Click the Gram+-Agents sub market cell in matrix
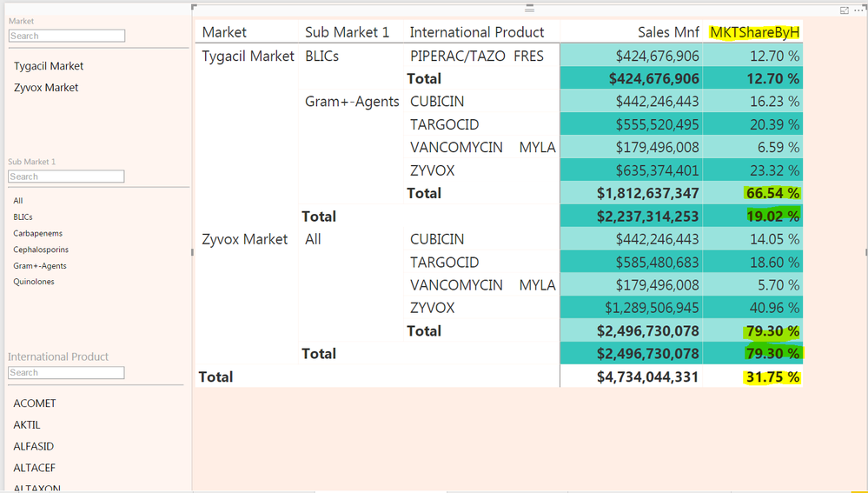 [x=352, y=102]
